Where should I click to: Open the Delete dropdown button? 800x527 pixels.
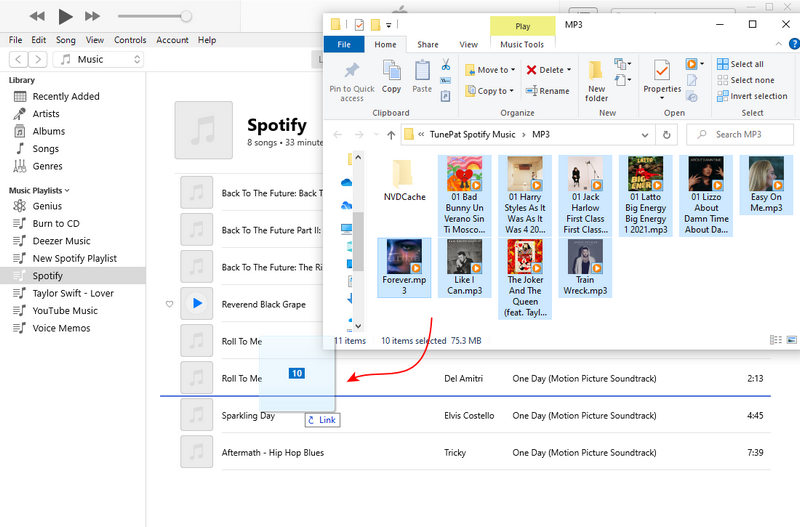coord(549,70)
